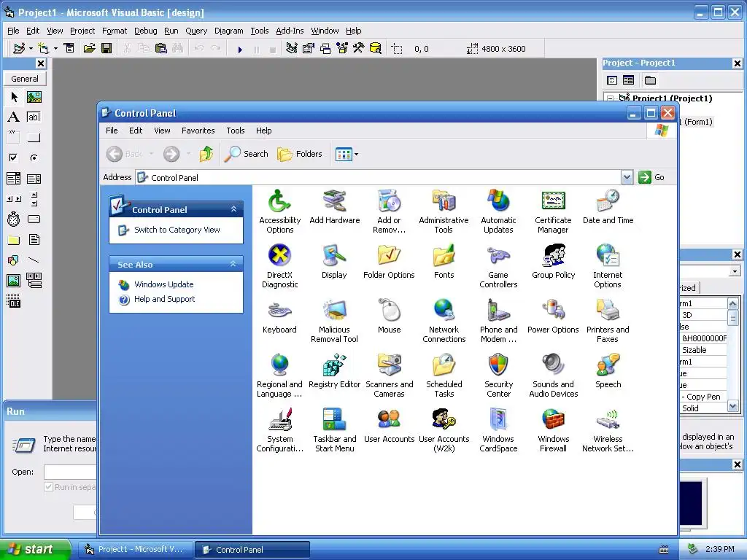Toggle Folders pane in Control Panel toolbar

tap(300, 154)
